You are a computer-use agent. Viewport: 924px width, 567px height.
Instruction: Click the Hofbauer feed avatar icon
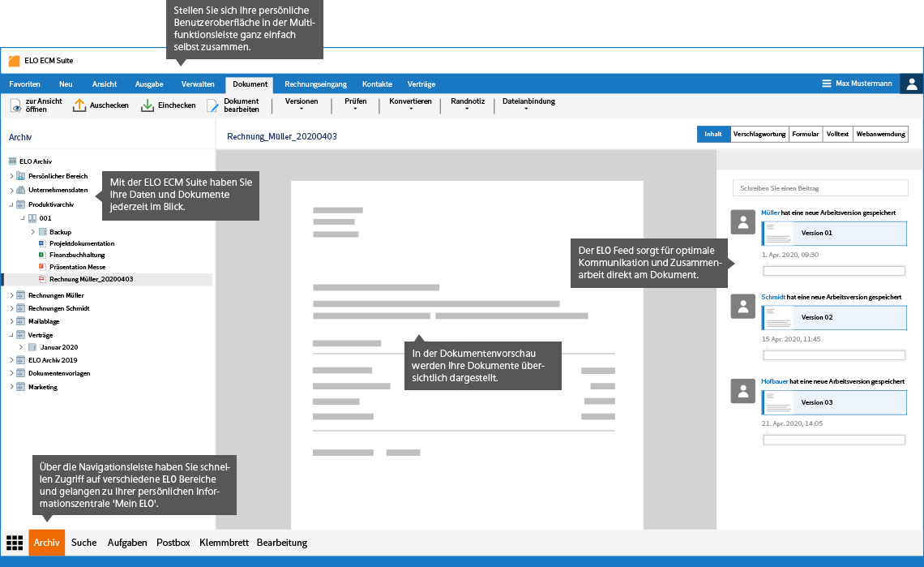pos(743,391)
